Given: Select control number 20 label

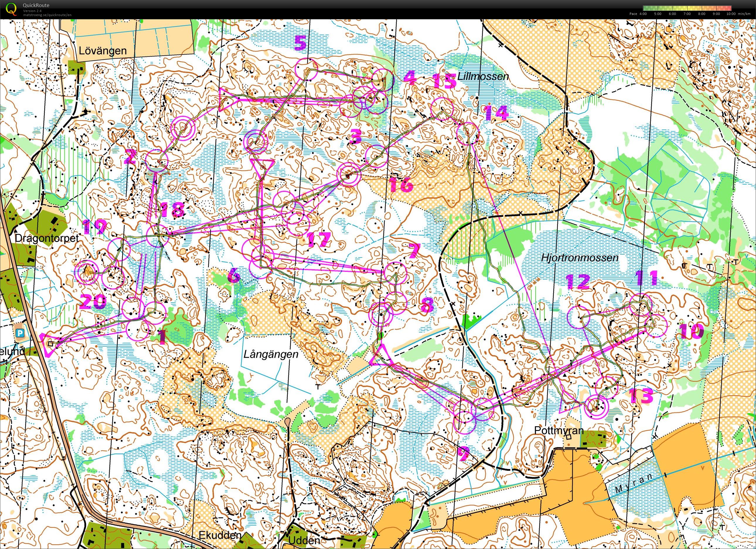Looking at the screenshot, I should point(93,302).
